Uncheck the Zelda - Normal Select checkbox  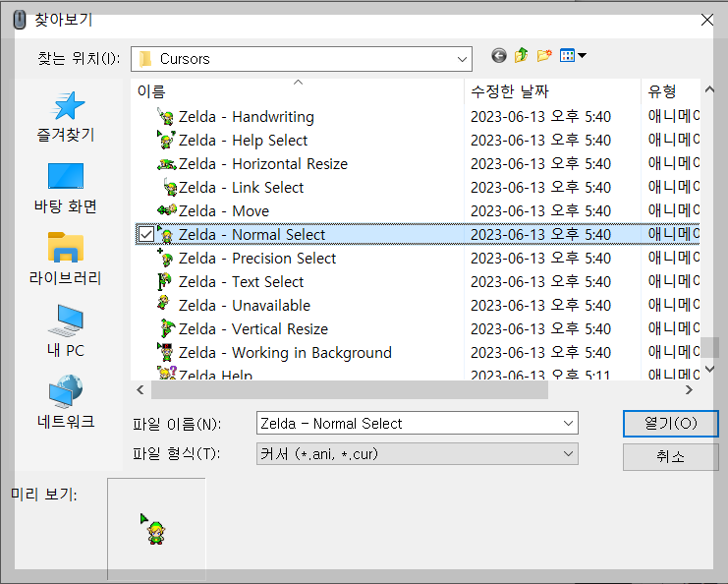click(x=146, y=234)
